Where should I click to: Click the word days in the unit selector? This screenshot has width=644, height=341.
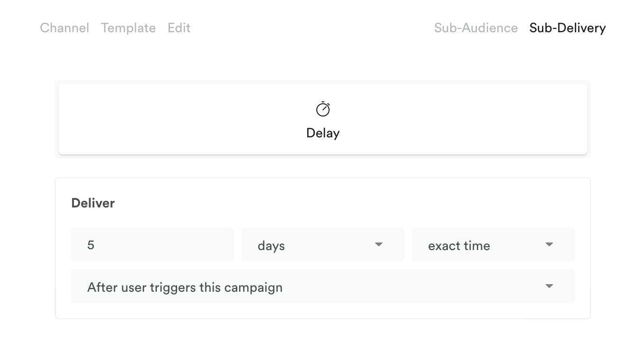tap(271, 246)
